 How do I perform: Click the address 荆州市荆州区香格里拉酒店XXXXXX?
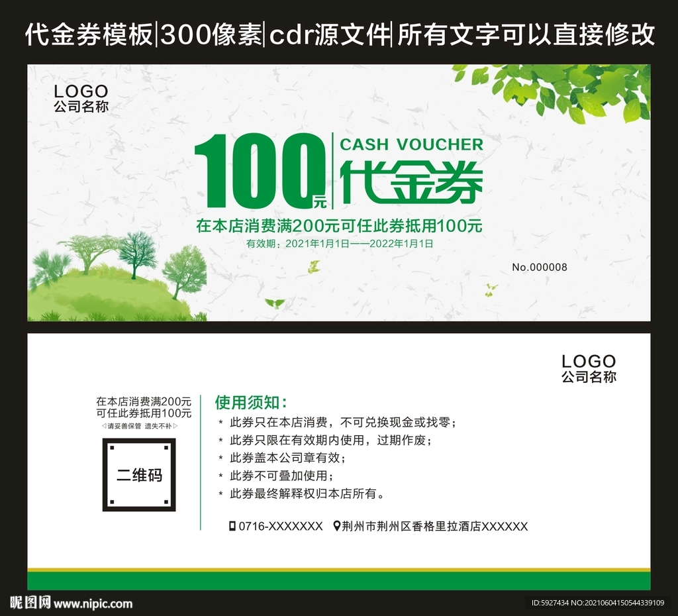coord(435,526)
